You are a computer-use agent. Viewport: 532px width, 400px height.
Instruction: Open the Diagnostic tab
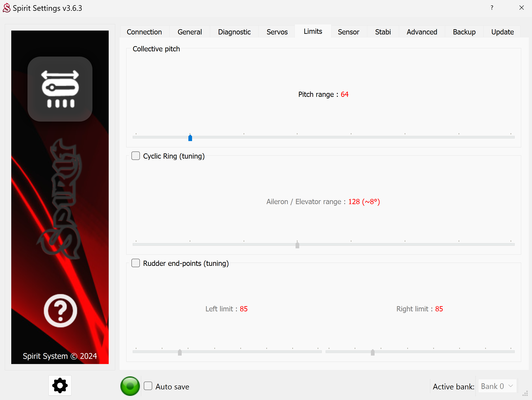pyautogui.click(x=234, y=32)
